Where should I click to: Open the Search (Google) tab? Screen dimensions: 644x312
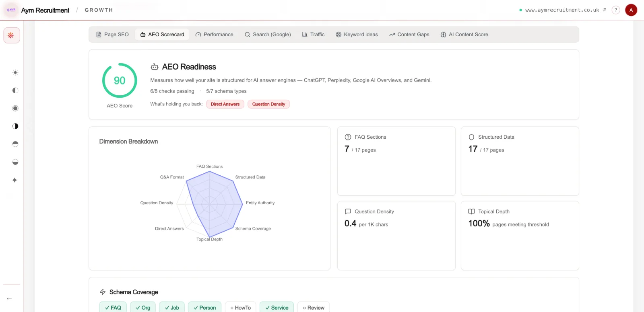(268, 35)
